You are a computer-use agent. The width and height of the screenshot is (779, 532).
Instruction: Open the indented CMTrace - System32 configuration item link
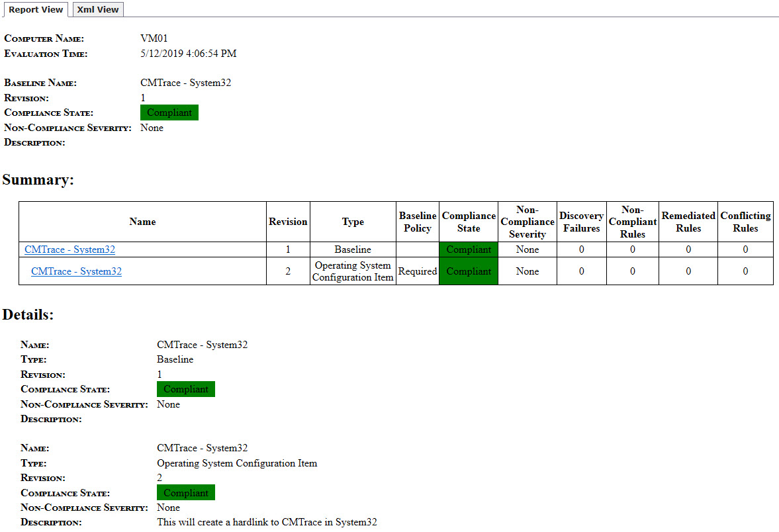tap(76, 271)
